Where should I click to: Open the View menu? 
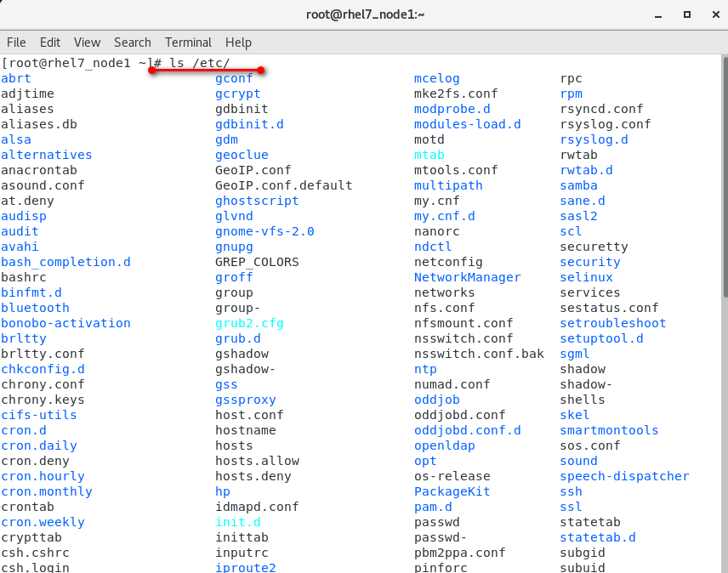(87, 43)
